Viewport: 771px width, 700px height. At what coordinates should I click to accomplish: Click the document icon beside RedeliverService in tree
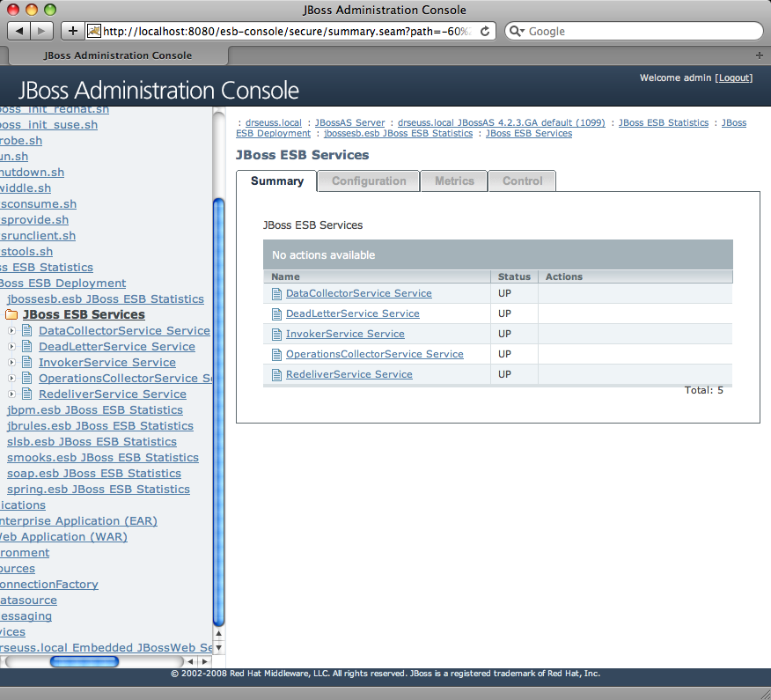(x=27, y=394)
